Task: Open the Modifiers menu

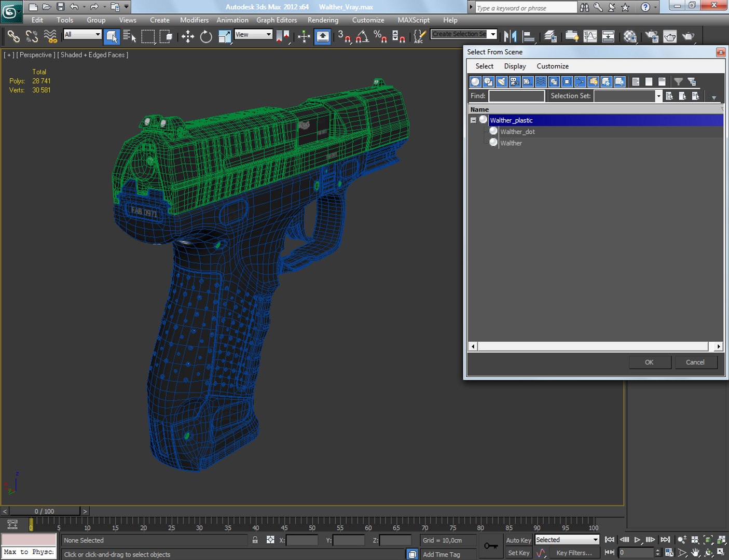Action: coord(194,20)
